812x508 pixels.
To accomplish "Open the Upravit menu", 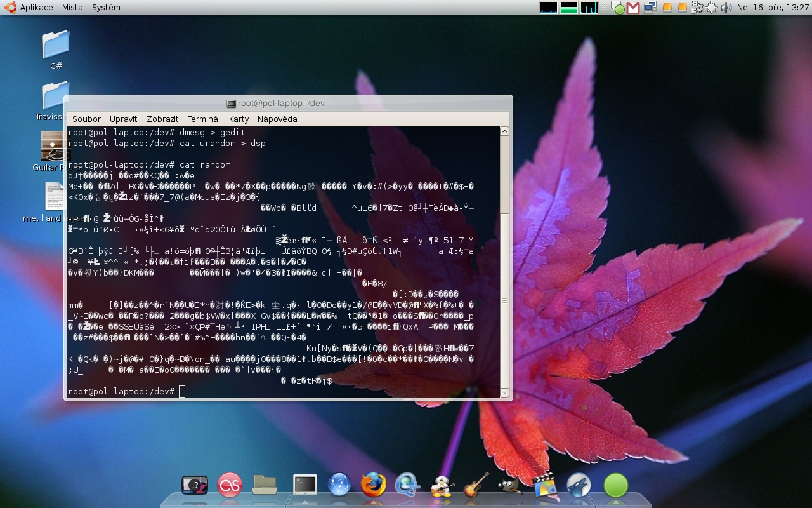I will coord(123,119).
